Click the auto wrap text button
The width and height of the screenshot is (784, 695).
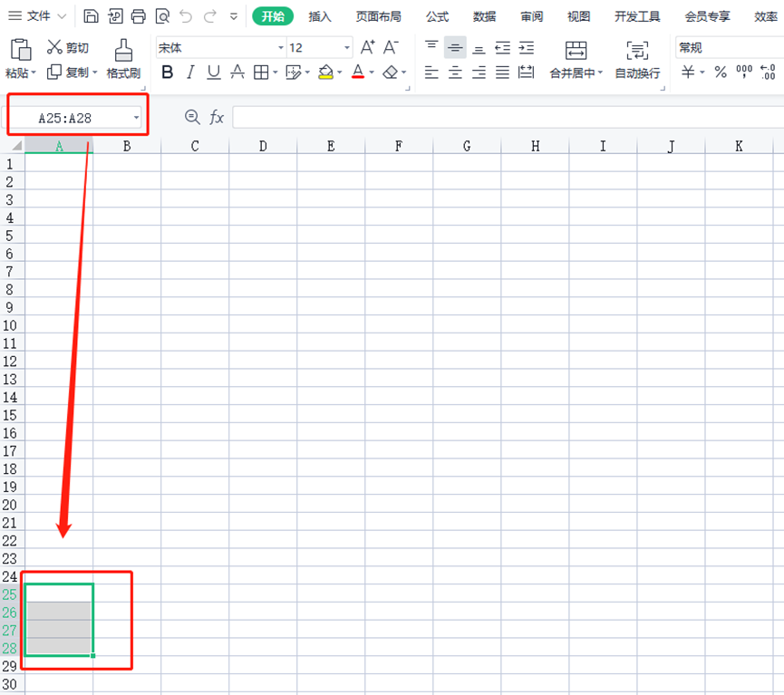(x=637, y=60)
